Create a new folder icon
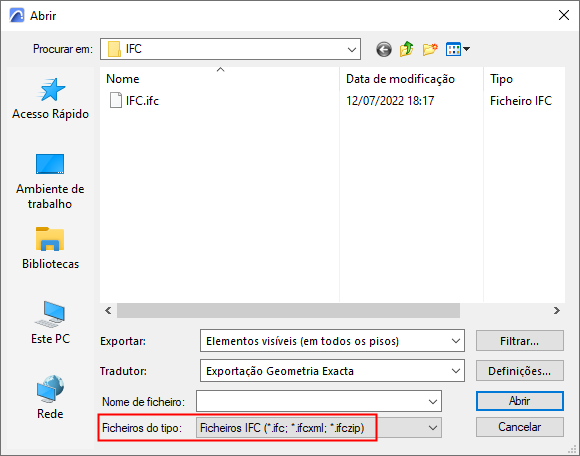This screenshot has height=456, width=580. coord(430,49)
